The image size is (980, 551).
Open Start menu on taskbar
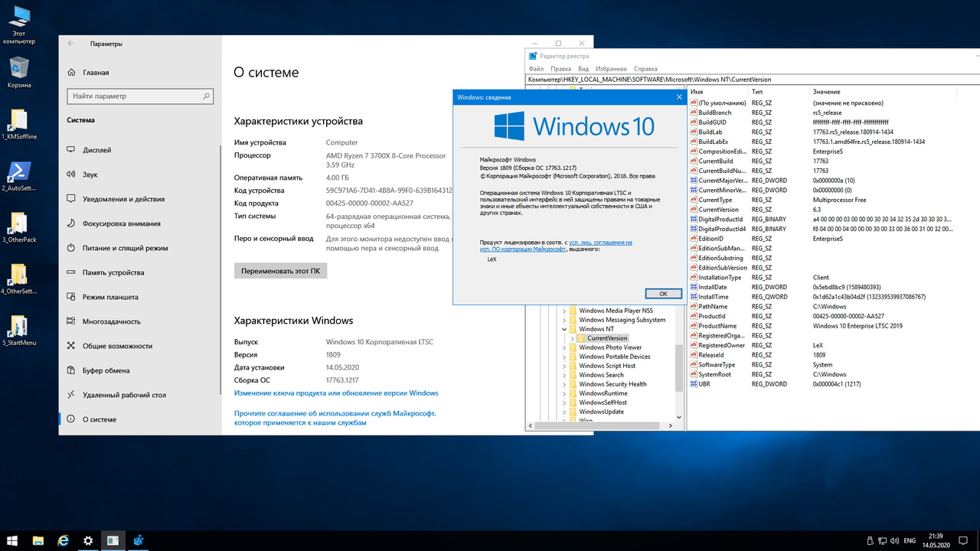tap(13, 540)
